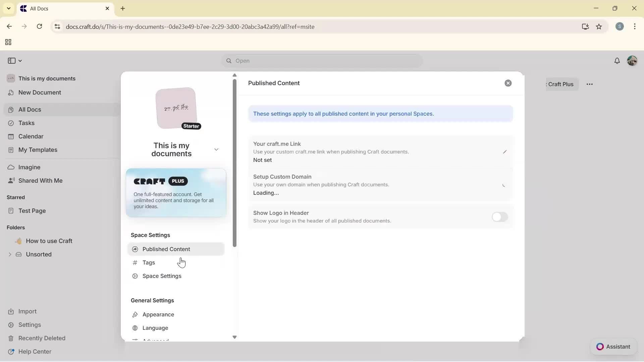Open the Calendar section
Viewport: 644px width, 362px height.
click(x=30, y=136)
